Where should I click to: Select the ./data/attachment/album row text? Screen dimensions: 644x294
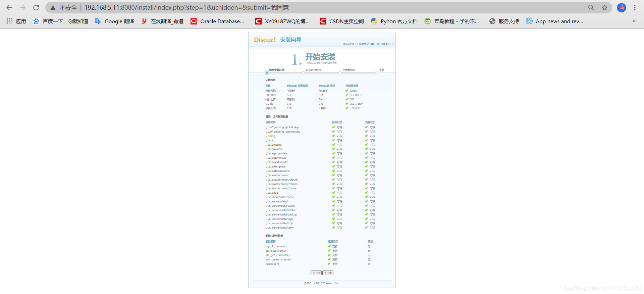[281, 180]
